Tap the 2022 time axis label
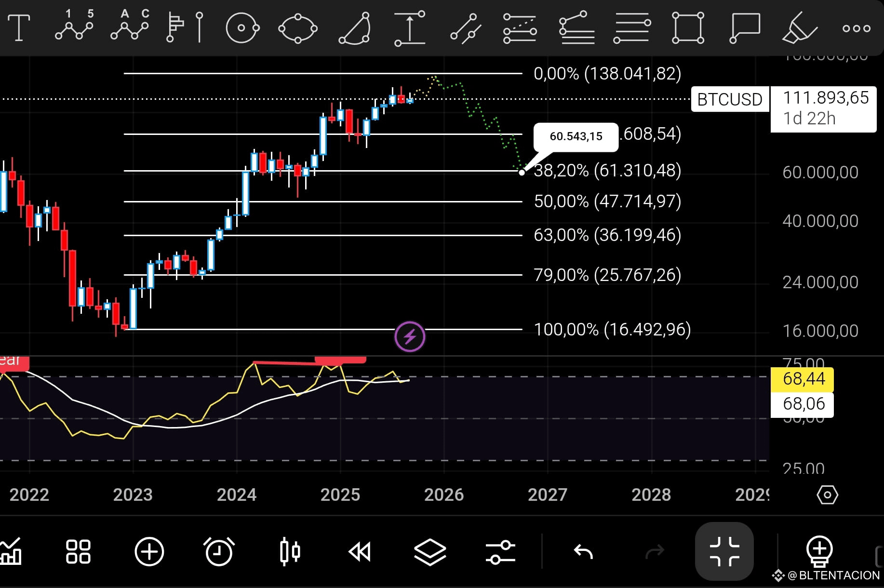Viewport: 884px width, 588px height. coord(29,495)
